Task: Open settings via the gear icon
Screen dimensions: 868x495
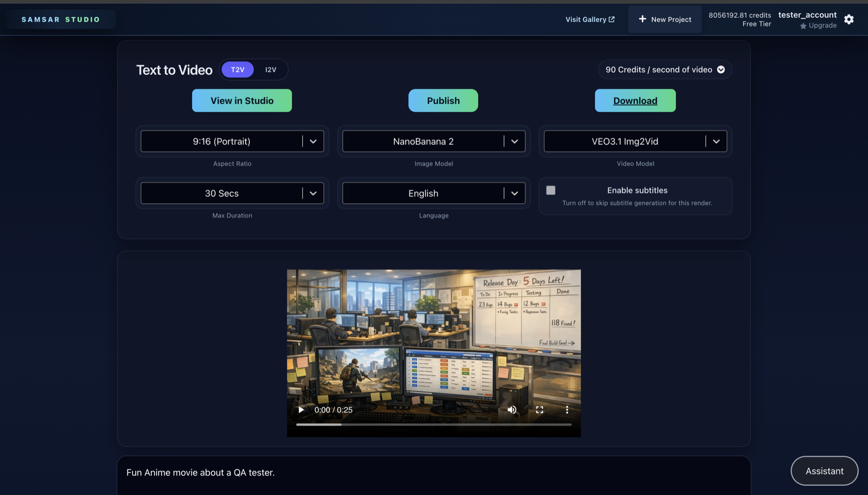Action: (849, 19)
